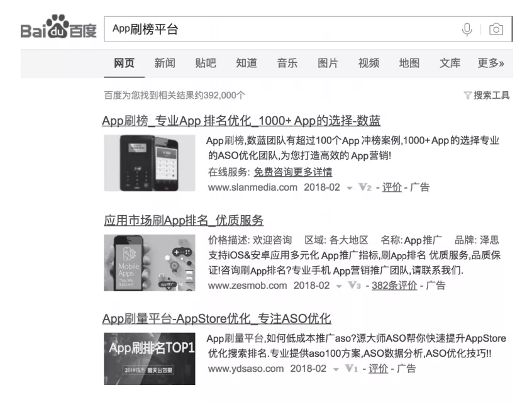The width and height of the screenshot is (532, 402).
Task: Expand the 更多» menu
Action: (490, 63)
